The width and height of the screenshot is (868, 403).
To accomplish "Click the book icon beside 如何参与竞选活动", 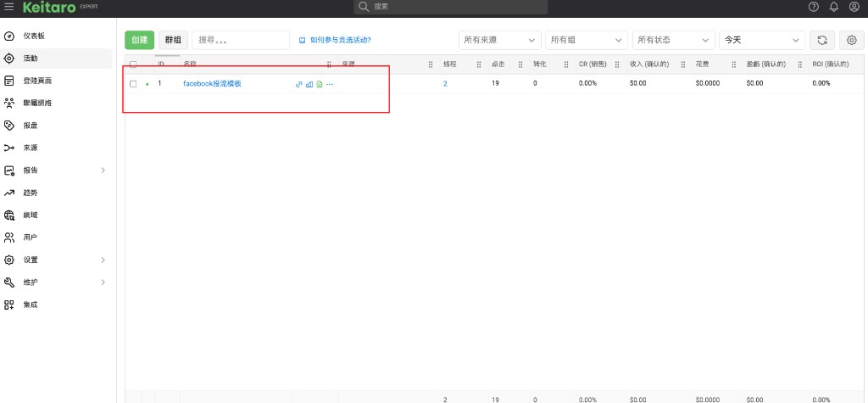I will [303, 40].
